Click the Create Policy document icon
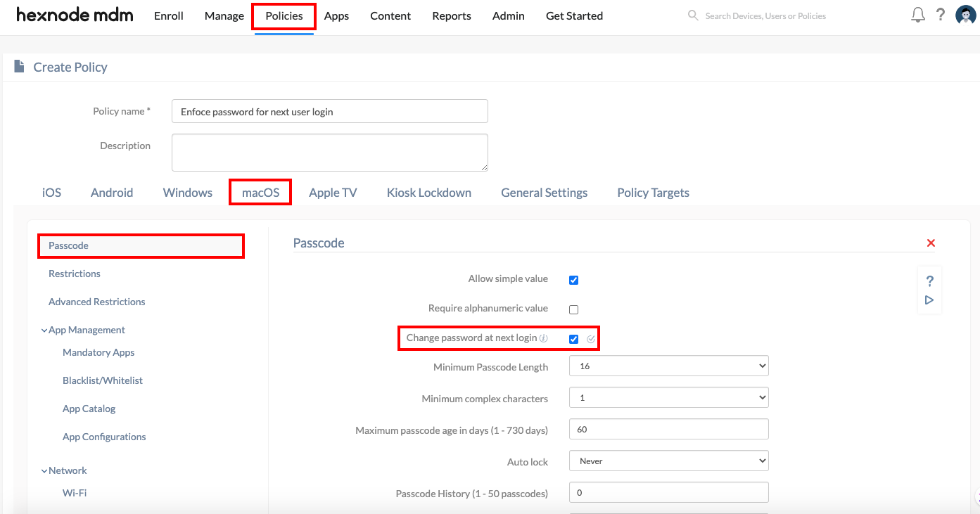Image resolution: width=980 pixels, height=514 pixels. click(20, 67)
